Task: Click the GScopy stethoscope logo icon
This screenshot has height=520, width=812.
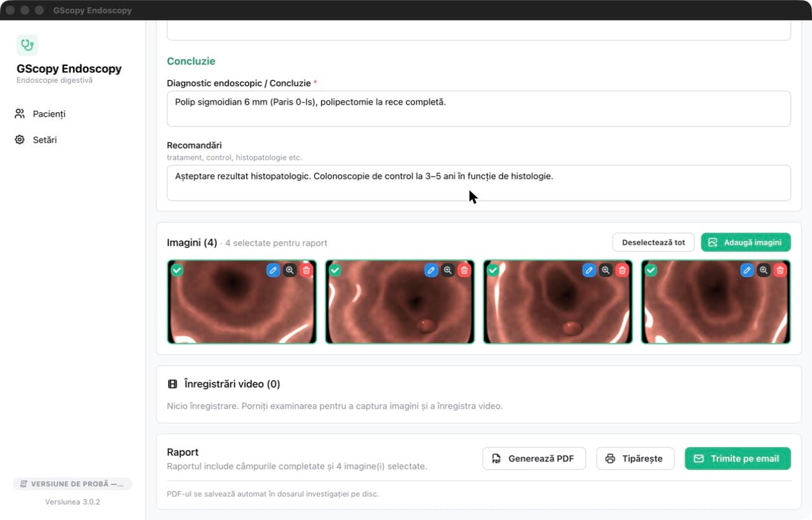Action: (x=27, y=45)
